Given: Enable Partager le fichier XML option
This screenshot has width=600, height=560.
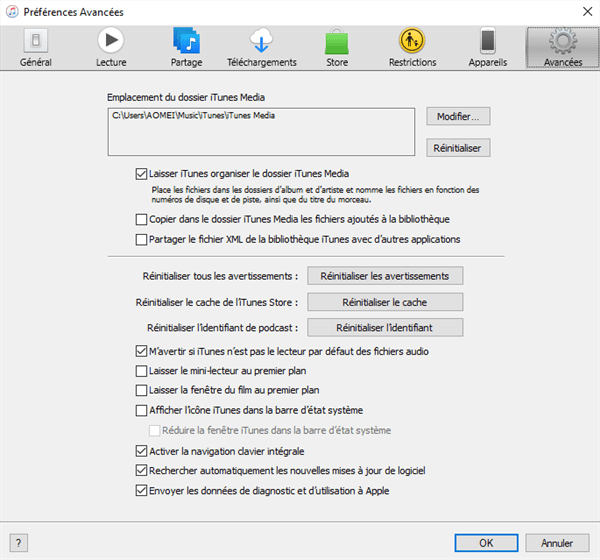Looking at the screenshot, I should tap(141, 240).
